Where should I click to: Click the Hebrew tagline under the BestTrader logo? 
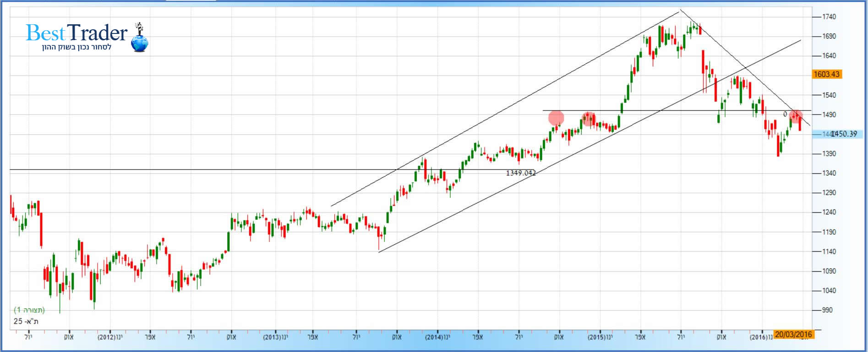click(x=77, y=47)
